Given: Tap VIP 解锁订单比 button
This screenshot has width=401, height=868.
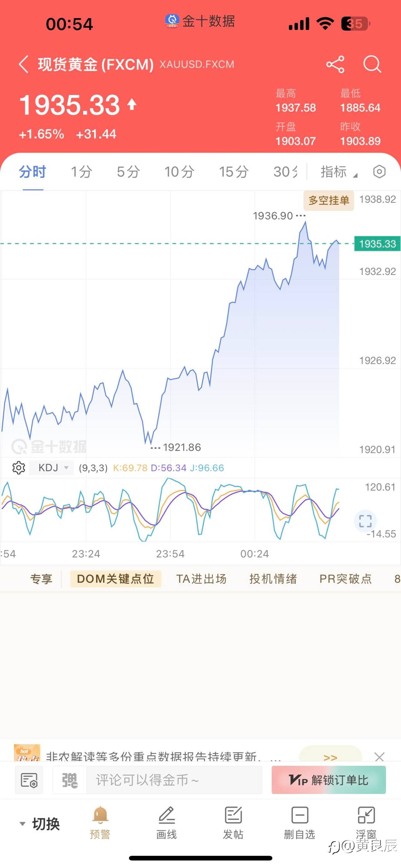Looking at the screenshot, I should pyautogui.click(x=328, y=780).
